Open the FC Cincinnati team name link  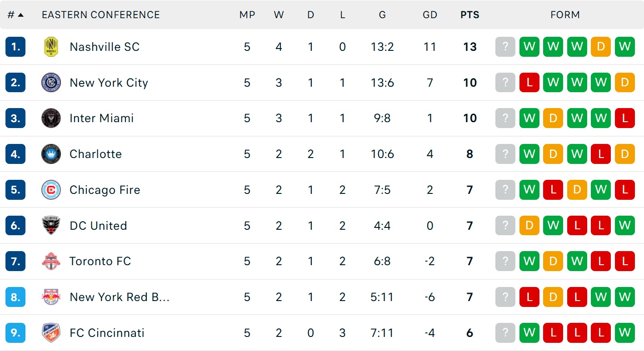107,333
